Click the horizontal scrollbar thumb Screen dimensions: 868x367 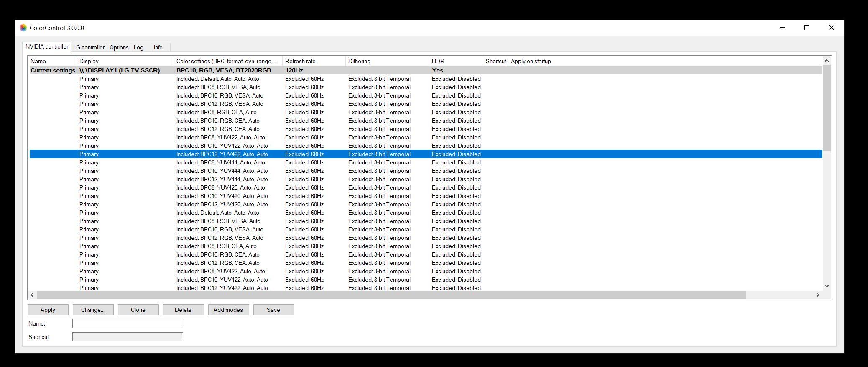[x=391, y=295]
